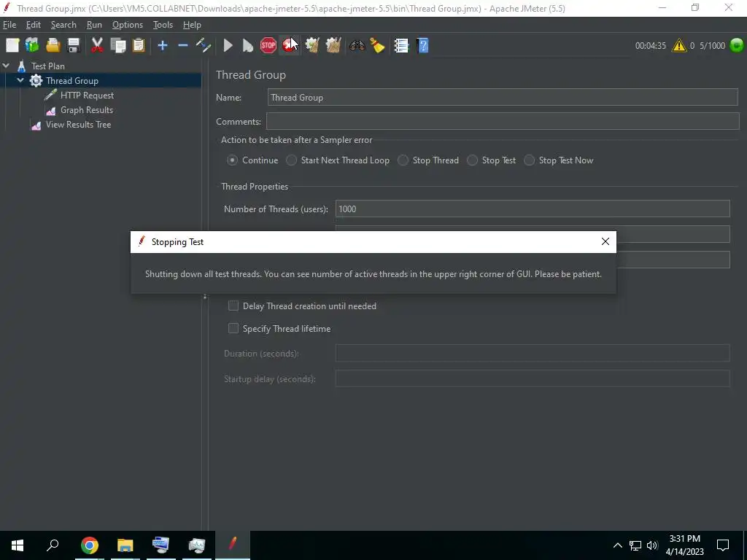This screenshot has height=560, width=747.
Task: Click the Comments input field
Action: (x=503, y=121)
